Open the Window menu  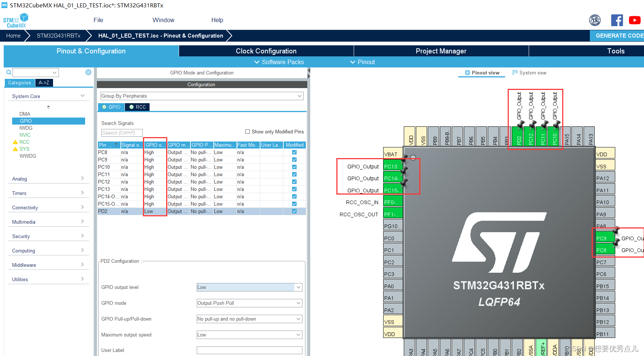[163, 20]
